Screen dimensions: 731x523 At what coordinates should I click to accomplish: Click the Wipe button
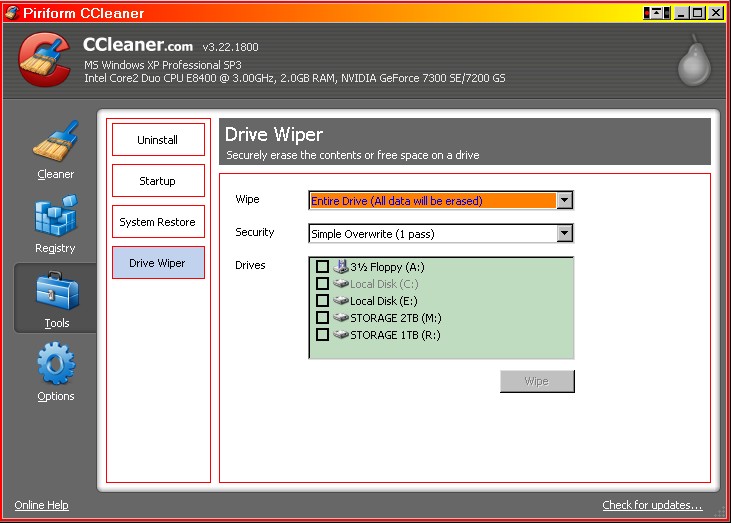tap(537, 381)
